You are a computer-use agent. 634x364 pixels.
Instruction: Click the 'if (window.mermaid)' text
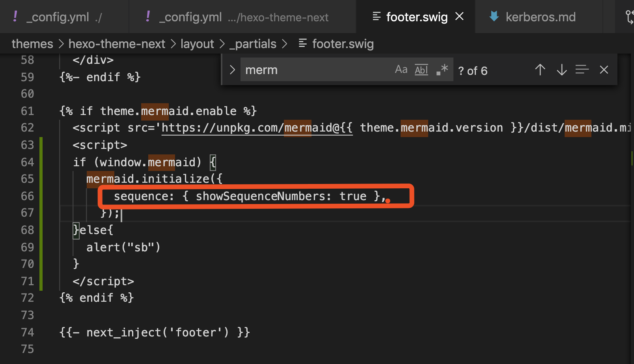(x=137, y=162)
